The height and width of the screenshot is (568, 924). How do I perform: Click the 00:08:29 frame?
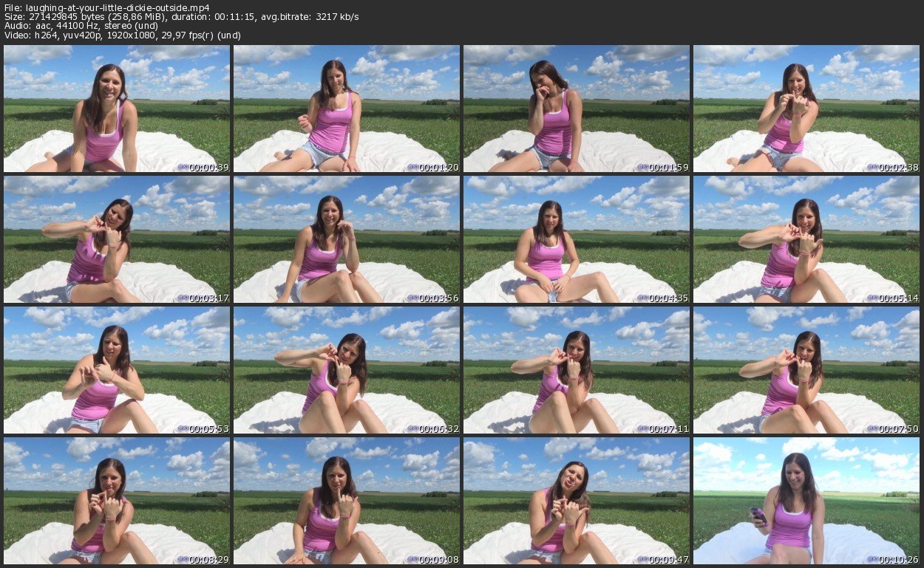point(117,501)
